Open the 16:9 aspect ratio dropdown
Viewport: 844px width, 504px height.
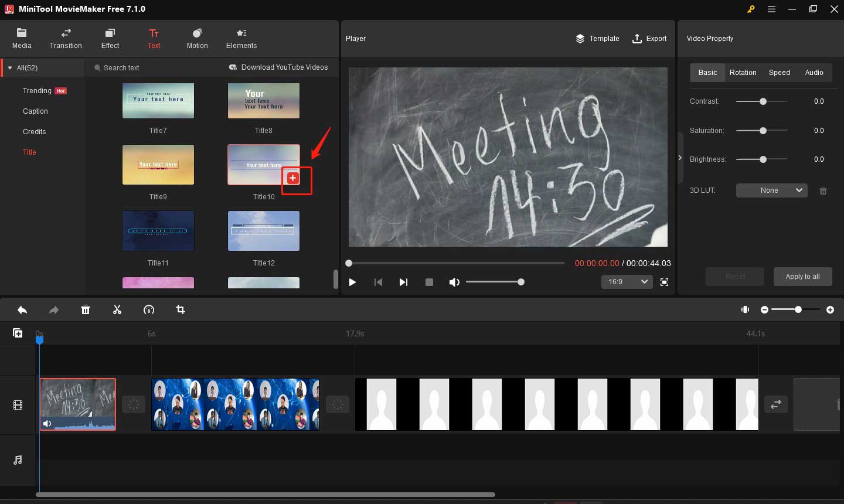coord(627,282)
